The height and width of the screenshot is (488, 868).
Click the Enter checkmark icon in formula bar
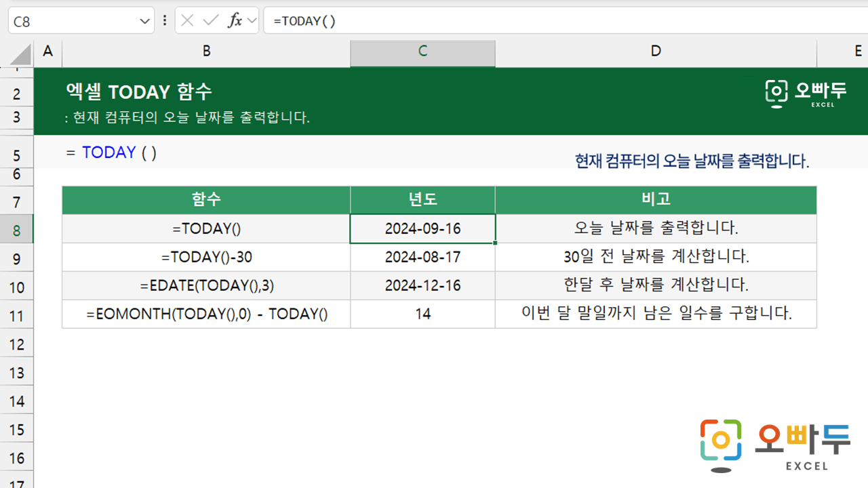[x=211, y=21]
